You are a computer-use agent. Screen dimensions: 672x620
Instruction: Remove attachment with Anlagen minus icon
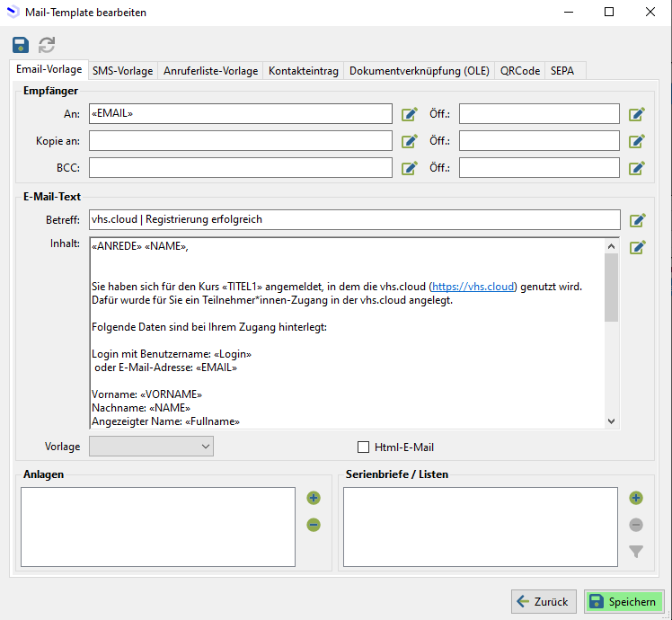(x=314, y=525)
